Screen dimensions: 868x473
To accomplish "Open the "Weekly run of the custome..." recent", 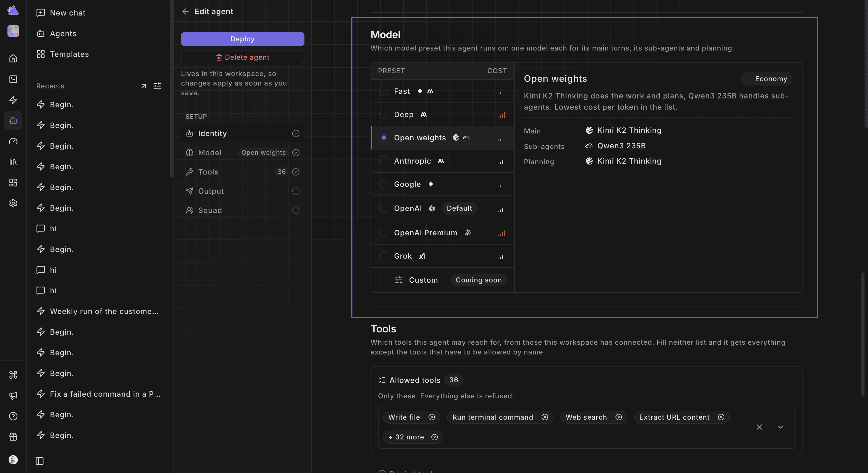I will (98, 311).
